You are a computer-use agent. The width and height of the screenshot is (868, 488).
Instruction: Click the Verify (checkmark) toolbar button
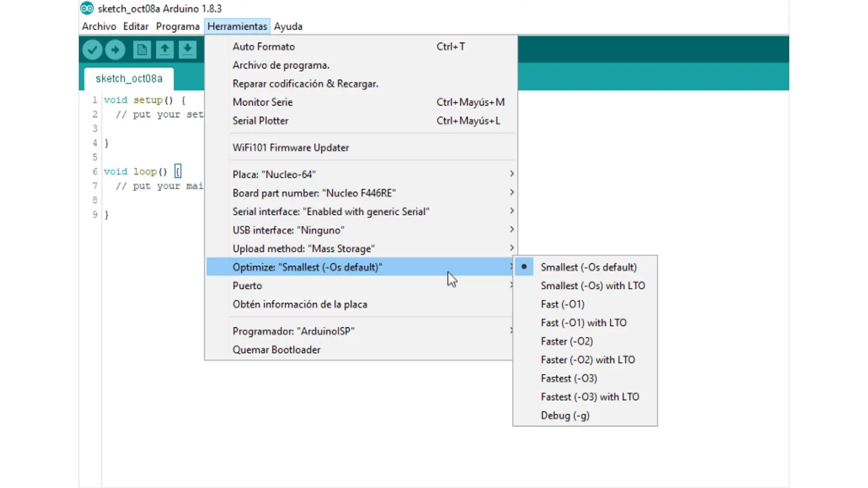tap(92, 50)
